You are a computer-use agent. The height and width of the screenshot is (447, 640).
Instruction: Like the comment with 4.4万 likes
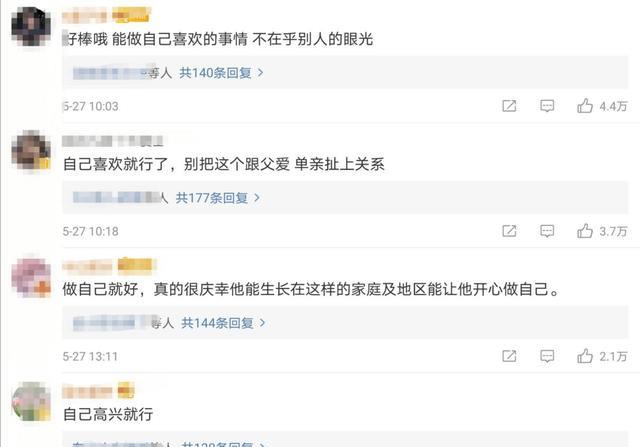click(586, 106)
